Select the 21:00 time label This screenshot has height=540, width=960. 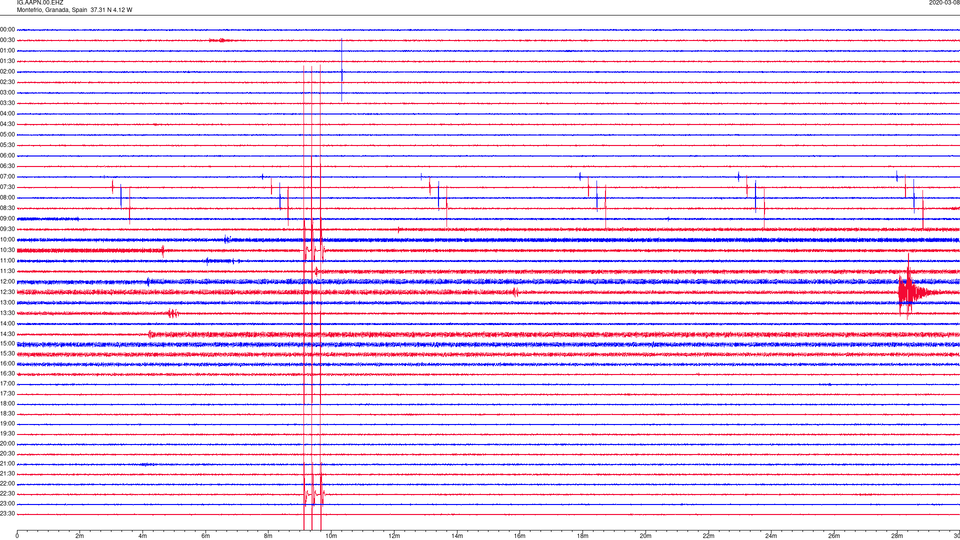(7, 464)
